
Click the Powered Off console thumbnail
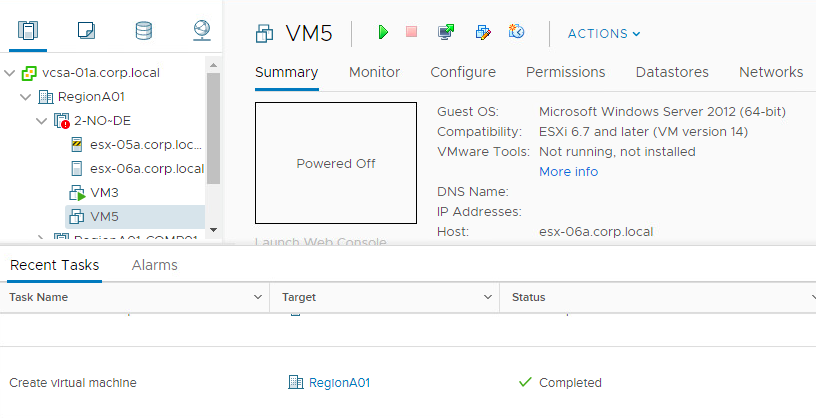click(x=336, y=163)
